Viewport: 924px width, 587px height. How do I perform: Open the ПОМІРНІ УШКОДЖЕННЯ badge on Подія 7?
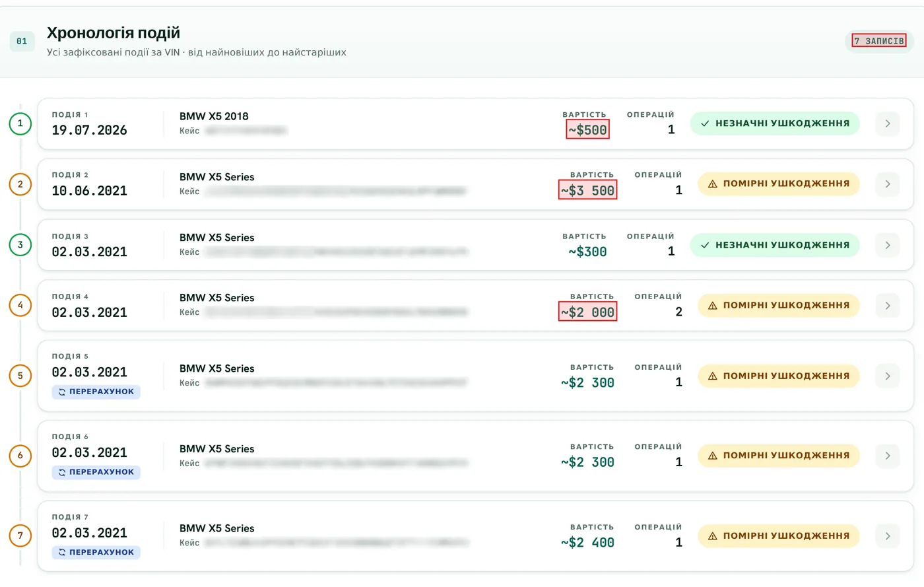click(779, 536)
